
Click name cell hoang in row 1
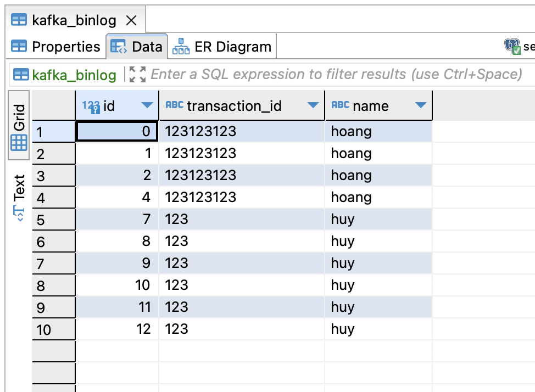click(x=379, y=131)
